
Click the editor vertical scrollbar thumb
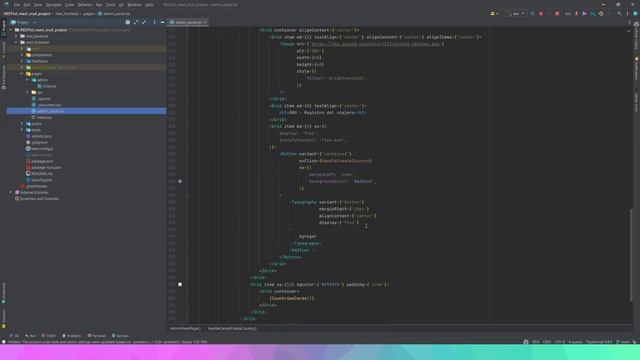(631, 255)
